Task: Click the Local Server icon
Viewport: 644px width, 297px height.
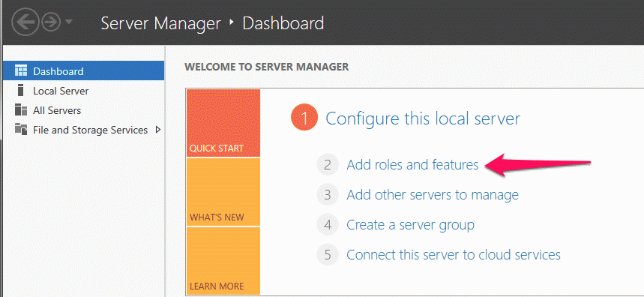Action: (x=20, y=90)
